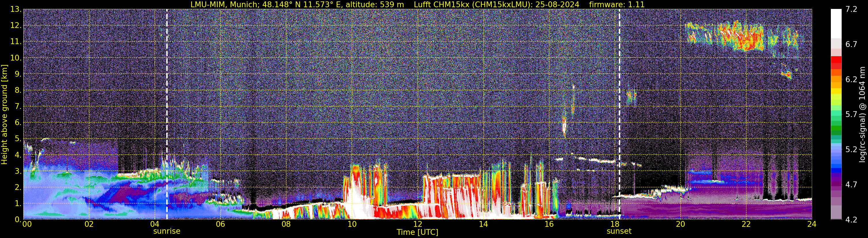Click the height axis tick label 3

coord(18,171)
